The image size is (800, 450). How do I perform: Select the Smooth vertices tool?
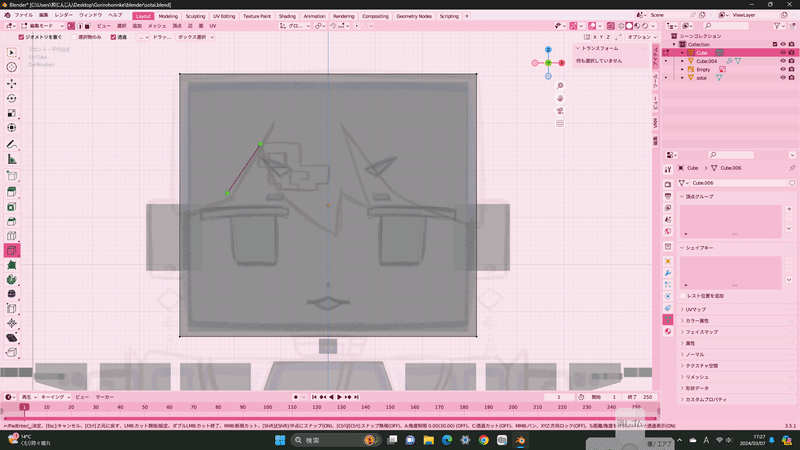(x=12, y=294)
